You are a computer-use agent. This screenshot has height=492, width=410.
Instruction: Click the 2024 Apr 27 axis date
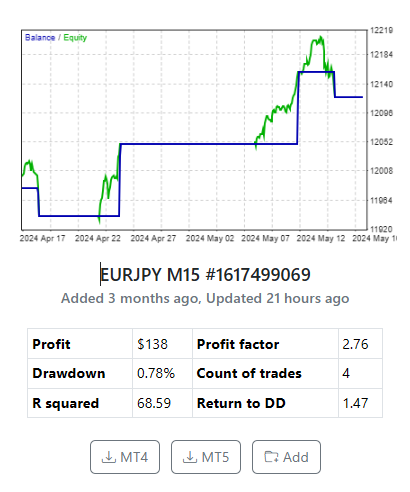[x=153, y=238]
